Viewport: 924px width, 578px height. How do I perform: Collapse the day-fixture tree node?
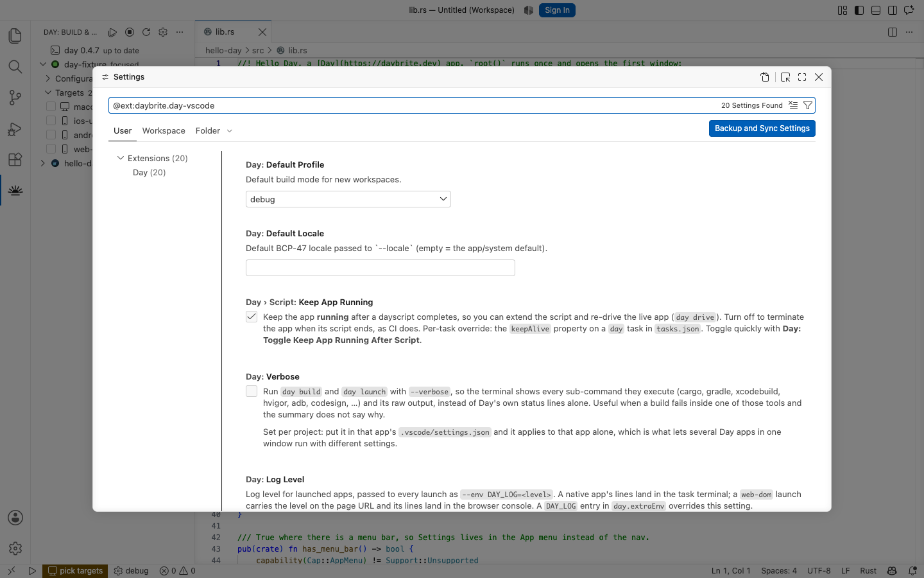pyautogui.click(x=43, y=64)
